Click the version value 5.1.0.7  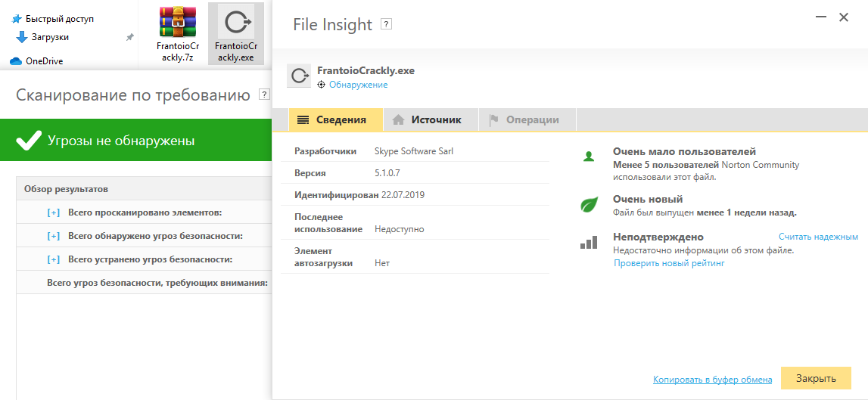(387, 173)
